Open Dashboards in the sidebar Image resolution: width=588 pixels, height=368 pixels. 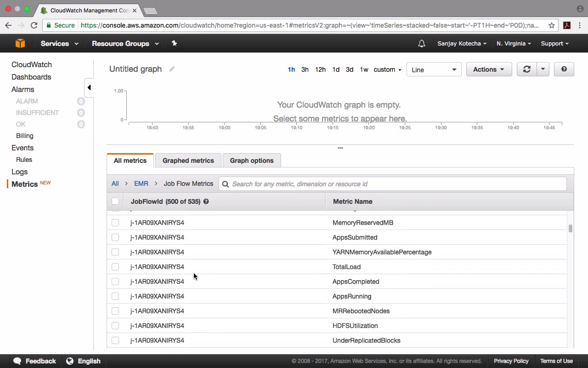point(31,77)
